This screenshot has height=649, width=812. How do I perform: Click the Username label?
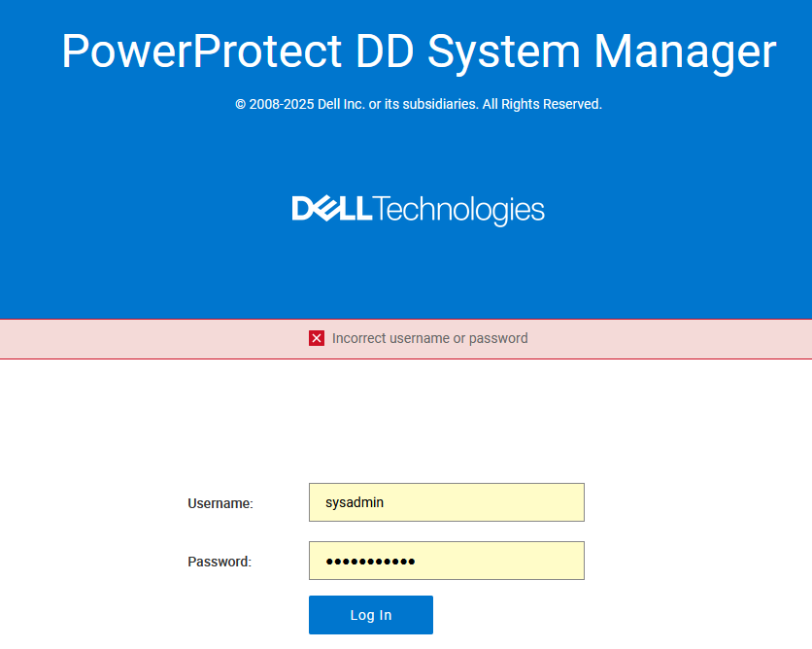pos(220,503)
